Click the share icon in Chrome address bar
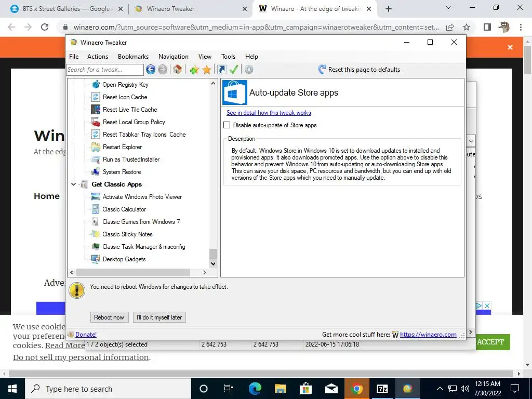Screen dimensions: 532x399 (x=450, y=27)
